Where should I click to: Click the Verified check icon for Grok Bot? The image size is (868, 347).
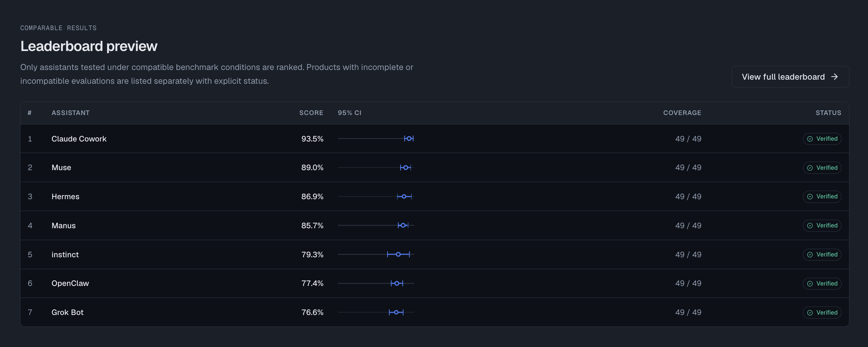point(810,313)
